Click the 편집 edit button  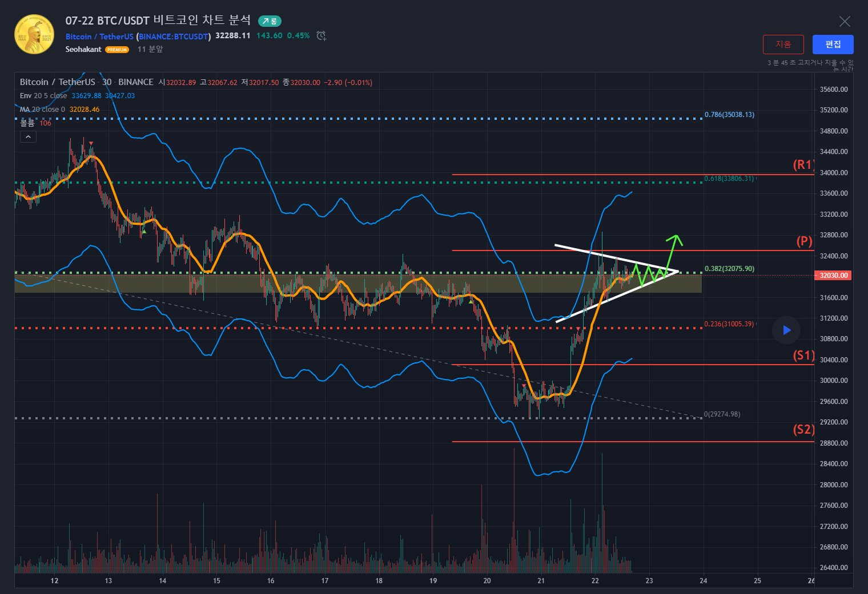(x=833, y=45)
